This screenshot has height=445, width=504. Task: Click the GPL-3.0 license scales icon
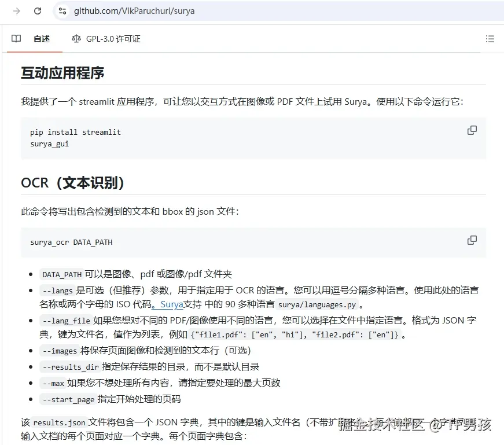(x=76, y=39)
